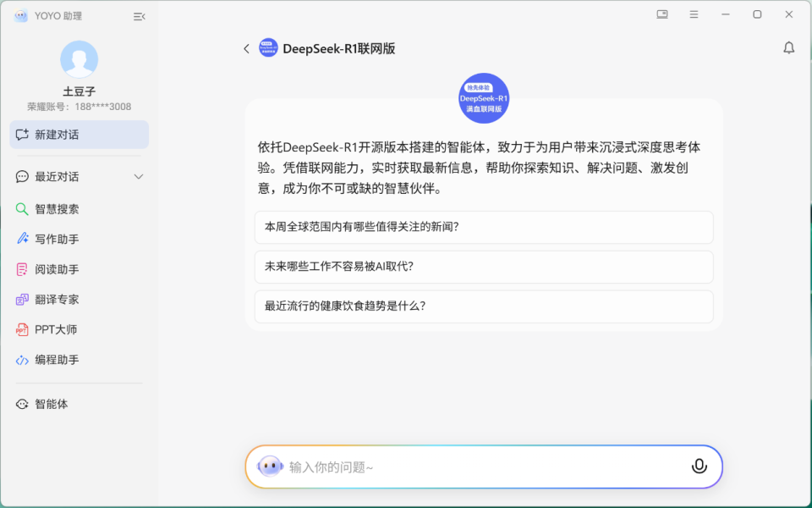812x508 pixels.
Task: Click the coding assistant code icon
Action: (x=22, y=360)
